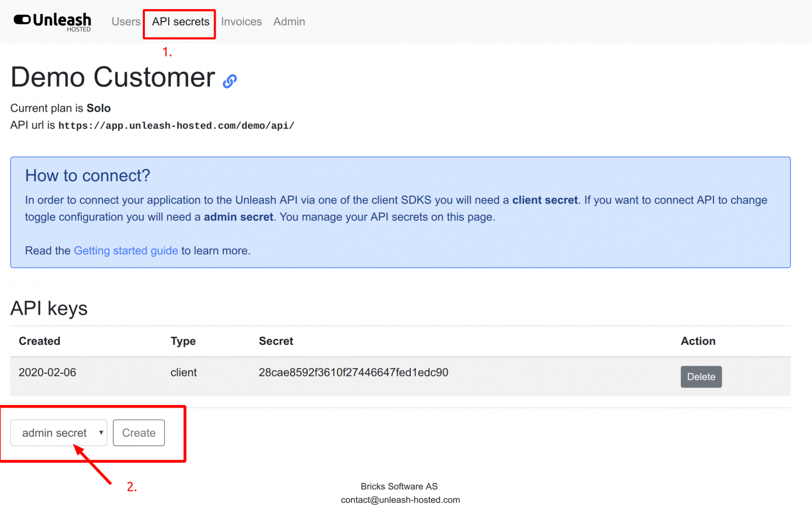Click the Unleash logo

(52, 21)
